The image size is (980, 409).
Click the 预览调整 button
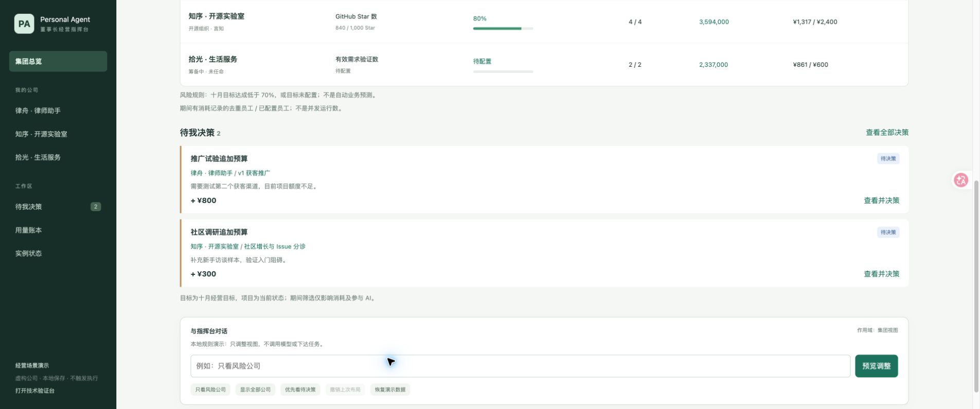pyautogui.click(x=876, y=366)
